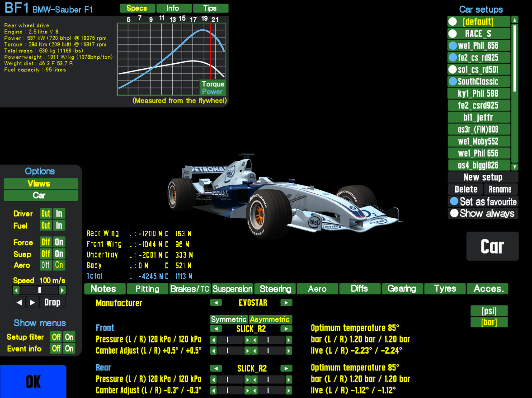Select next Manufacturer after EVOSTAR
532x398 pixels.
(x=287, y=303)
